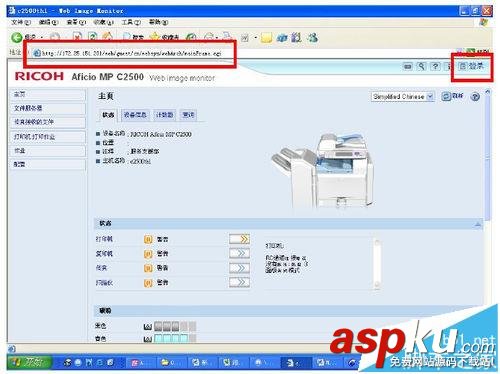Open page help beside the 刷新 button
Image resolution: width=500 pixels, height=374 pixels.
click(475, 97)
